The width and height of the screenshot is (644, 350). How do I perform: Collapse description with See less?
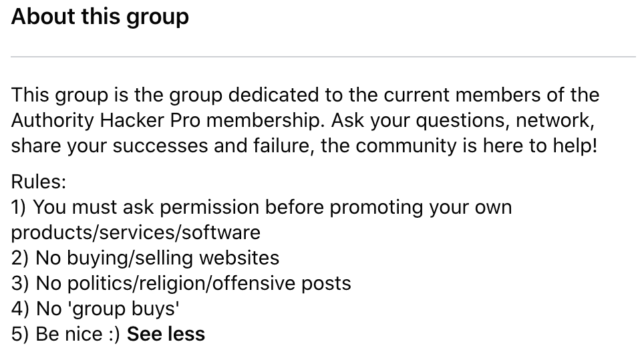click(x=166, y=334)
